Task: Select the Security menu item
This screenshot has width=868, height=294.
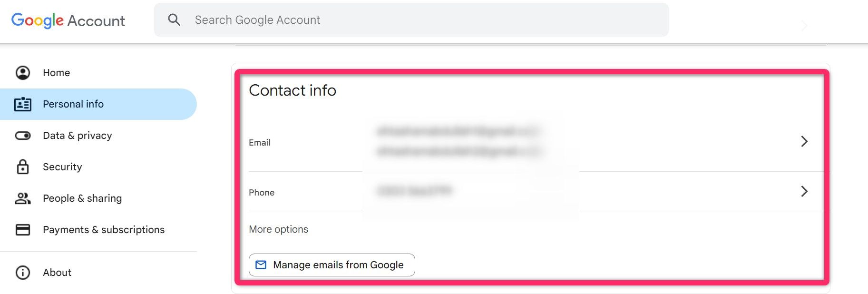Action: [62, 167]
